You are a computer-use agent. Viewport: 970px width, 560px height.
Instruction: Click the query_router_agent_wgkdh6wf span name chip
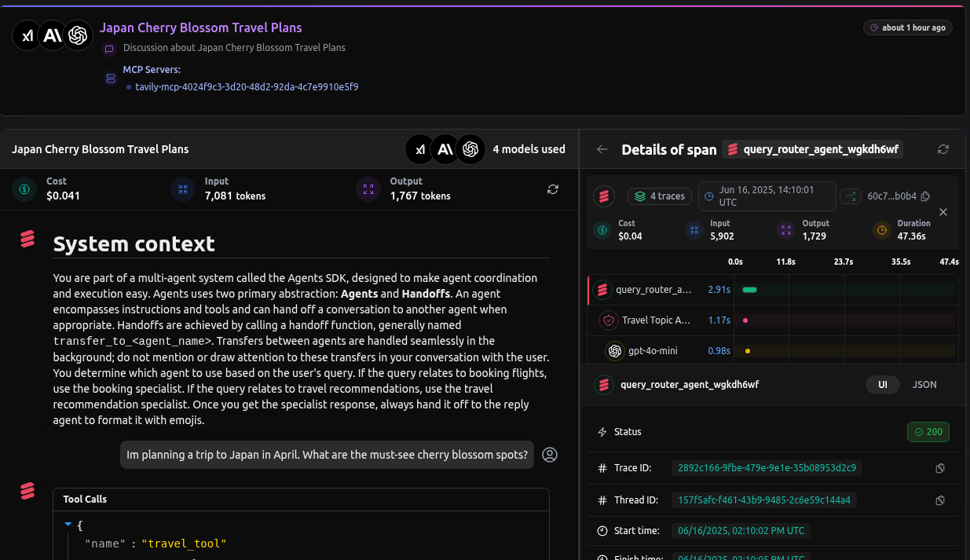[812, 149]
